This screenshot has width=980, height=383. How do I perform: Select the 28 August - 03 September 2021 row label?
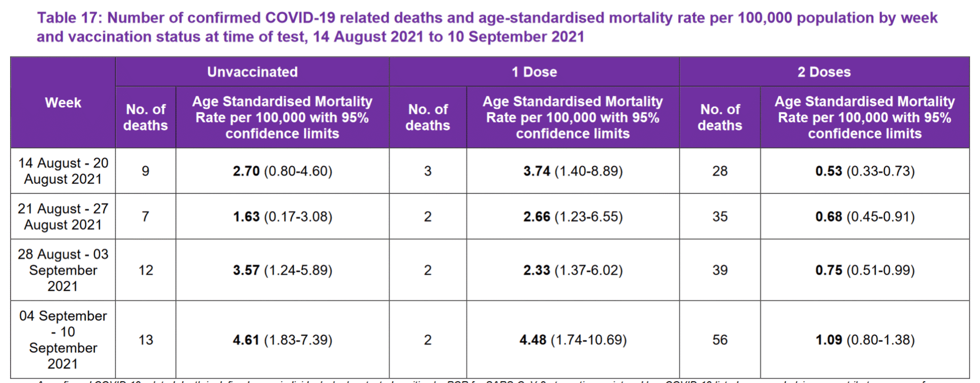tap(63, 270)
